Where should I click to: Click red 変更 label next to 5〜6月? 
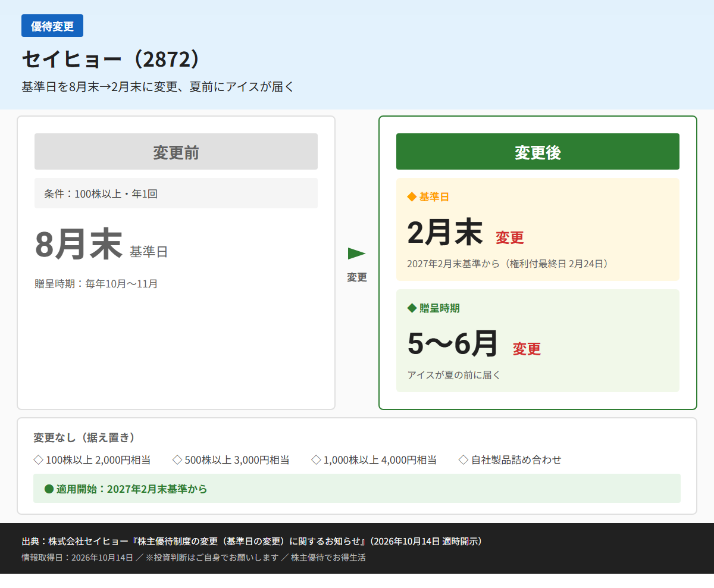tap(527, 349)
